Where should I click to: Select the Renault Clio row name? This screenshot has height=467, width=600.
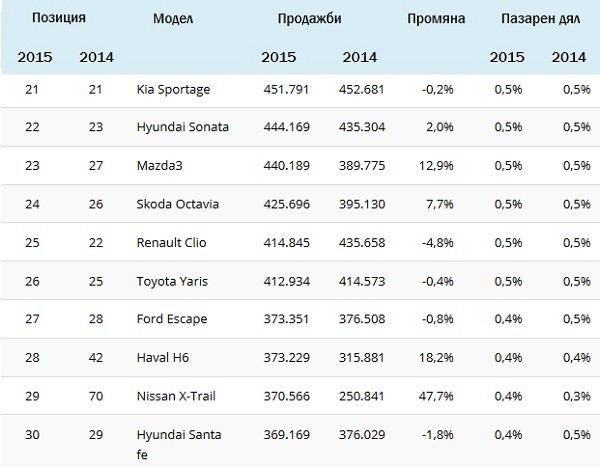coord(170,242)
